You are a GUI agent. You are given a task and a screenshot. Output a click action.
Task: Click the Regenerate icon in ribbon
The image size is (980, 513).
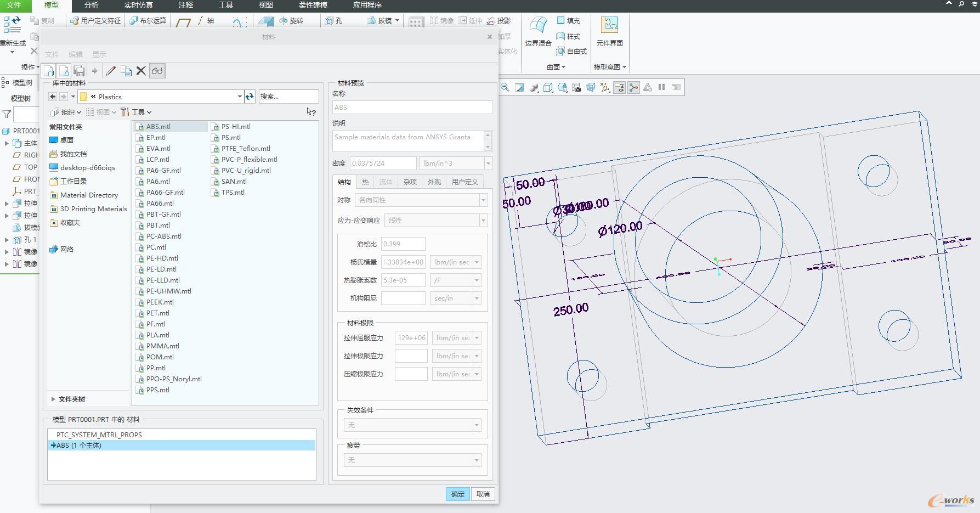click(x=12, y=26)
